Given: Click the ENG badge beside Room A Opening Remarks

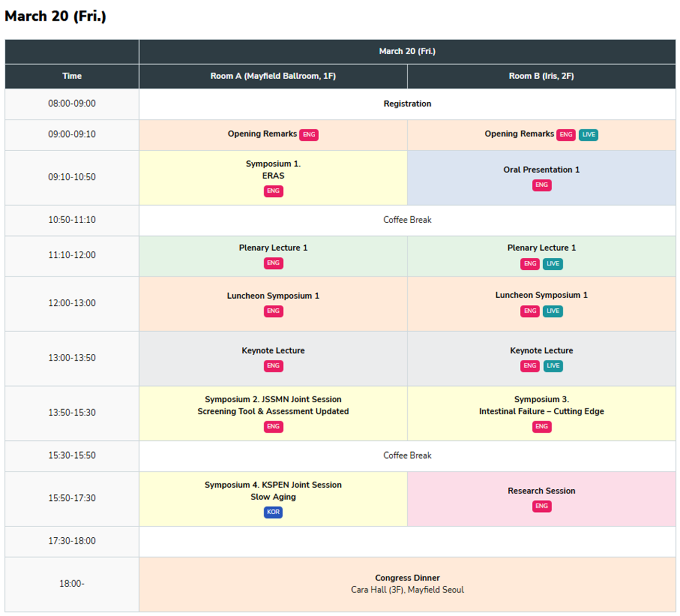Looking at the screenshot, I should pos(309,134).
